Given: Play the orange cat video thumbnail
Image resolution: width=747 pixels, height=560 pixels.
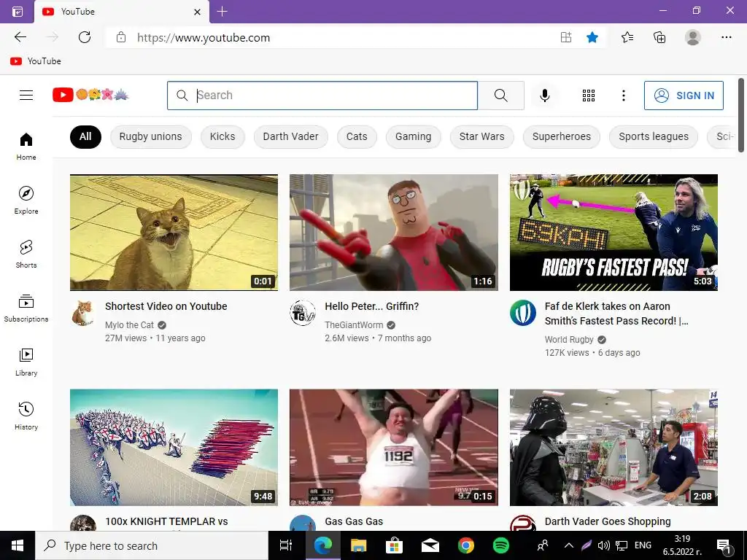Looking at the screenshot, I should click(174, 233).
